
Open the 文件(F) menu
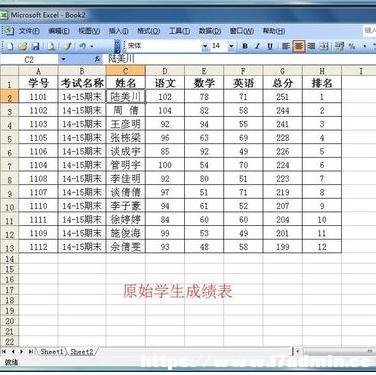point(29,31)
